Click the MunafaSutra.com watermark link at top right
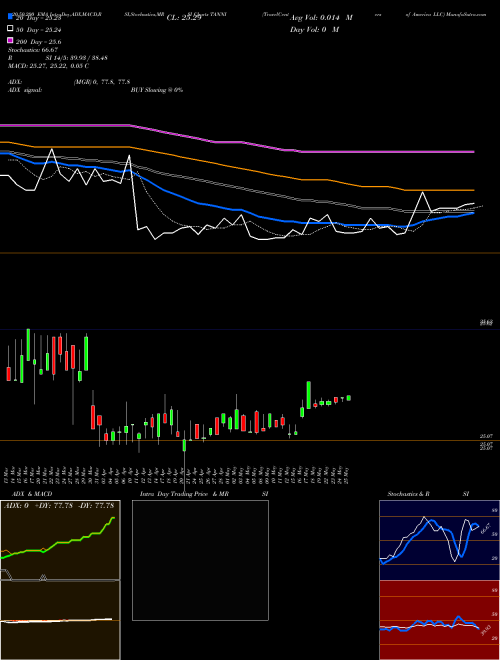 point(466,14)
